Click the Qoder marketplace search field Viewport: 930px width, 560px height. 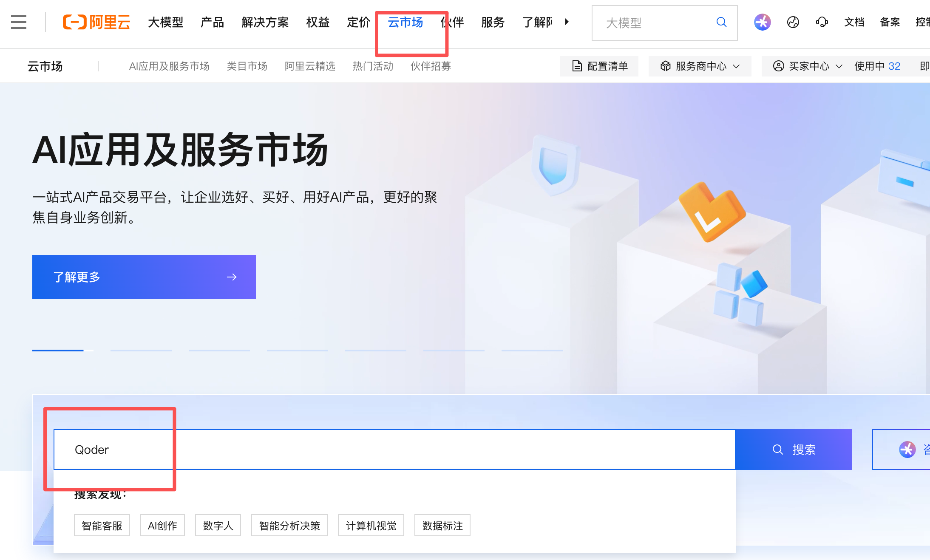tap(394, 450)
